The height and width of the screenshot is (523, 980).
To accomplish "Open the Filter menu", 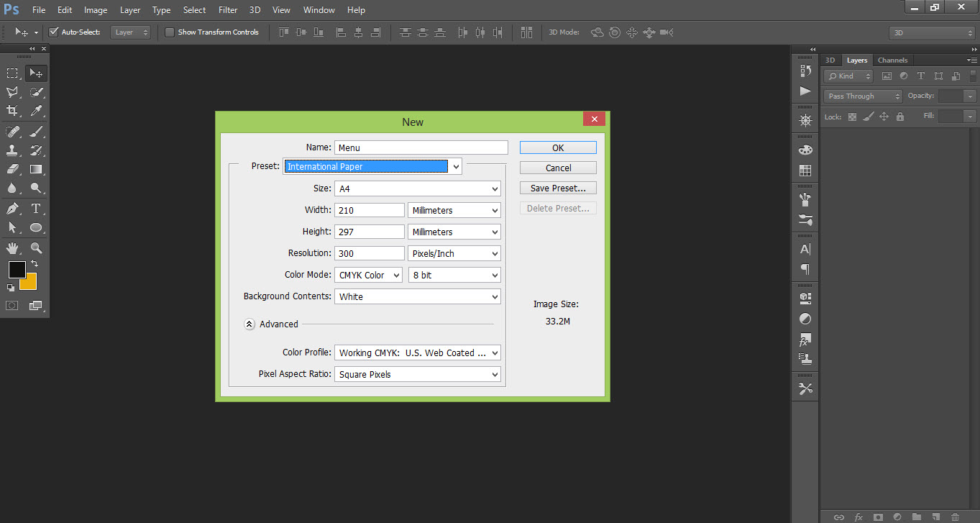I will click(x=227, y=9).
